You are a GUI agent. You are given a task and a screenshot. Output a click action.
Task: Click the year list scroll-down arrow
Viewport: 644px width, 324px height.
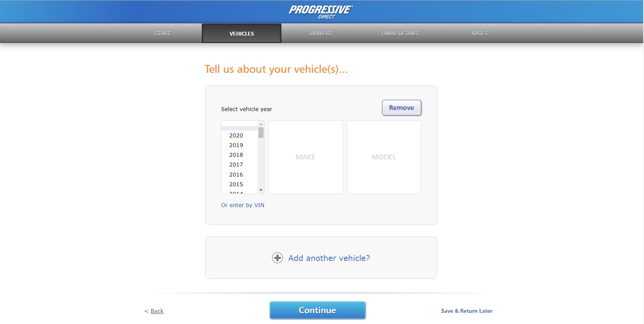click(261, 190)
